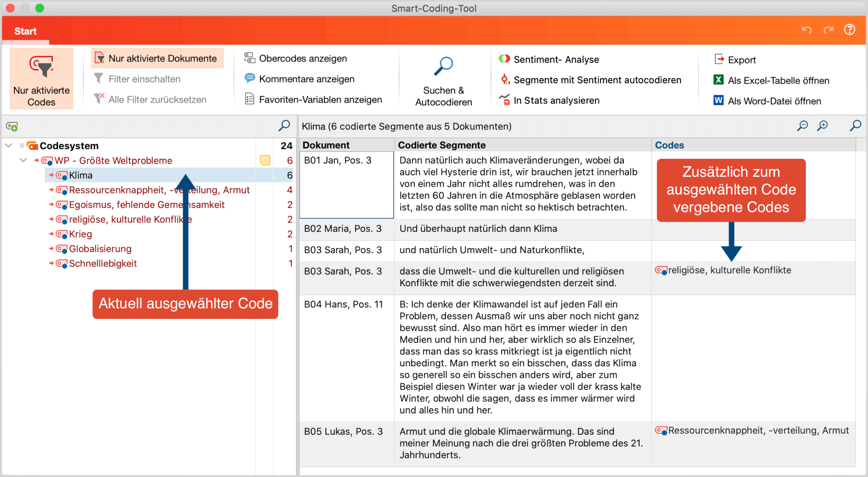Toggle Favoriten-Variablen anzeigen
Image resolution: width=868 pixels, height=477 pixels.
coord(313,100)
